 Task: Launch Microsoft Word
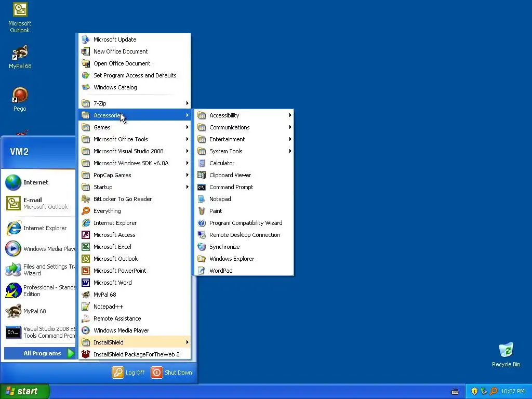[x=135, y=283]
